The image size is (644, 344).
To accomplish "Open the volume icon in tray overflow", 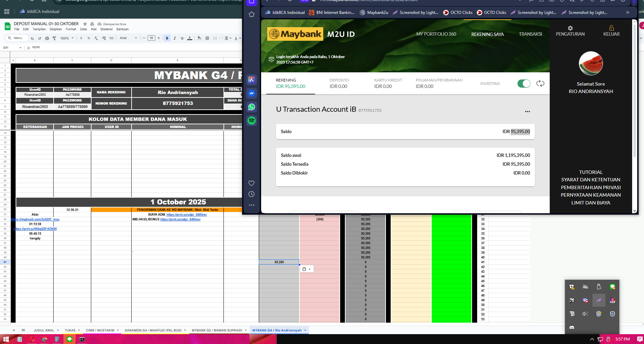I will pos(585,314).
